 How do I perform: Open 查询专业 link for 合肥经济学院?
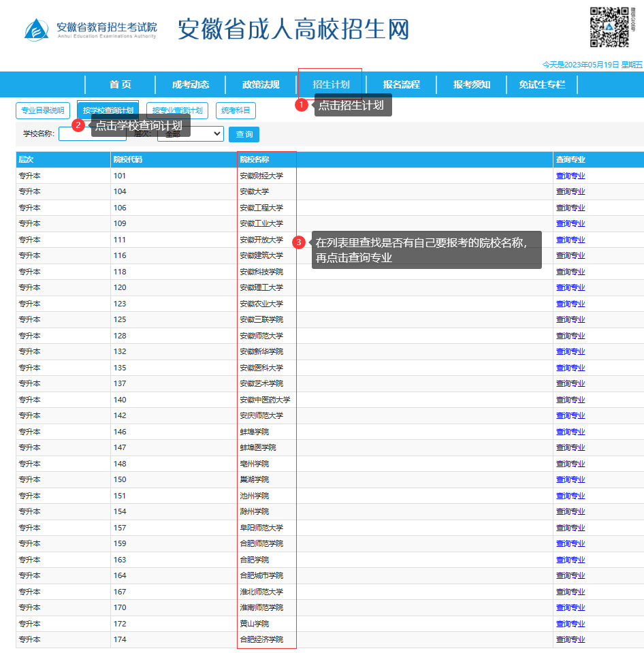coord(570,640)
